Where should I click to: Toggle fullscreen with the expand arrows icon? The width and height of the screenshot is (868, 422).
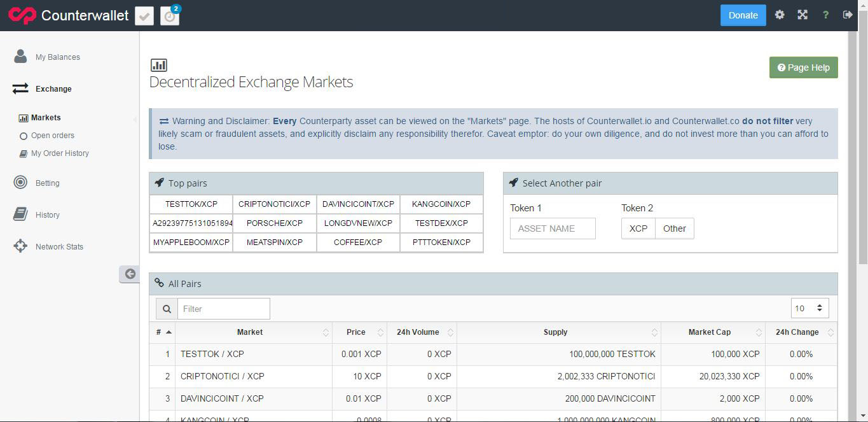(x=803, y=15)
